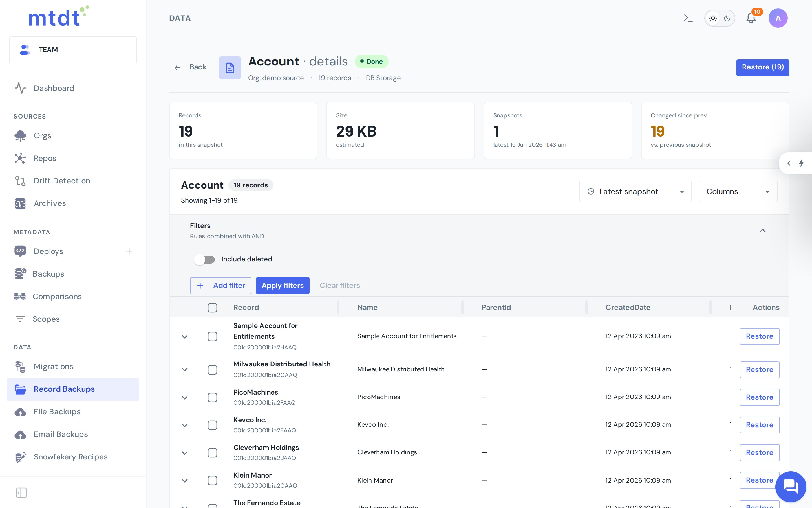Click the Comparisons icon
The image size is (812, 508).
coord(20,296)
